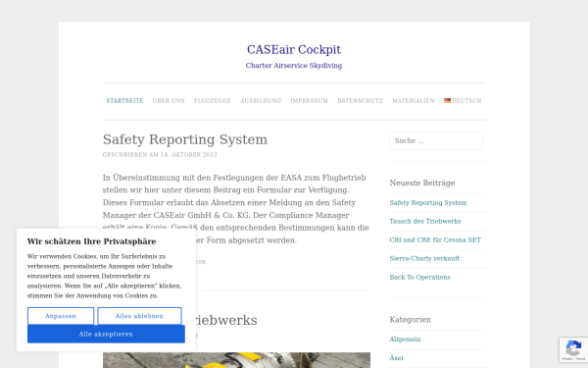Open the Materialien menu item
This screenshot has height=368, width=588.
(x=414, y=101)
